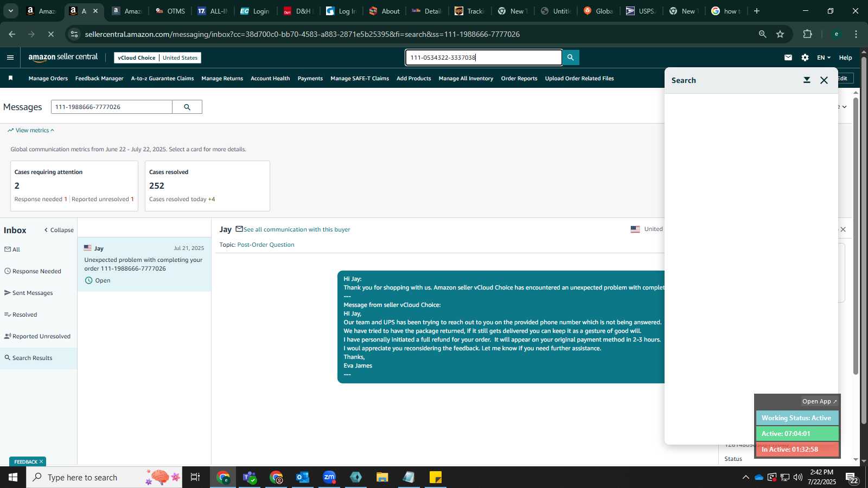Click the Open App button
The width and height of the screenshot is (868, 488).
point(819,401)
